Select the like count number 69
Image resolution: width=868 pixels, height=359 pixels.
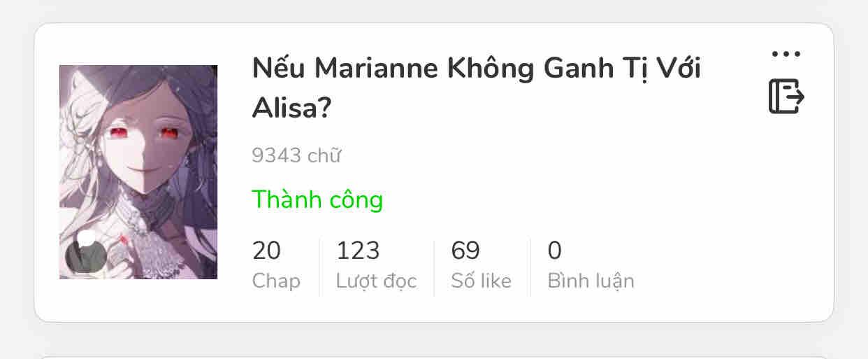[x=465, y=251]
